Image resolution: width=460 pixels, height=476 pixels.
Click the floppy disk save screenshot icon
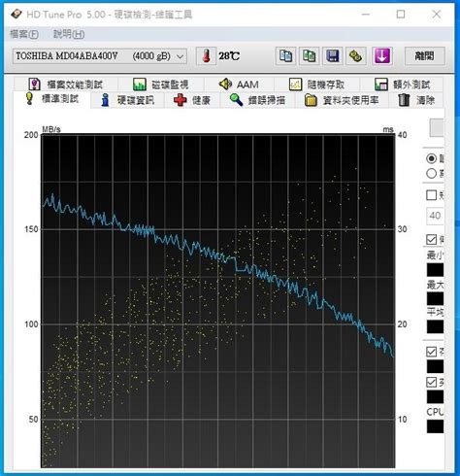coord(332,56)
